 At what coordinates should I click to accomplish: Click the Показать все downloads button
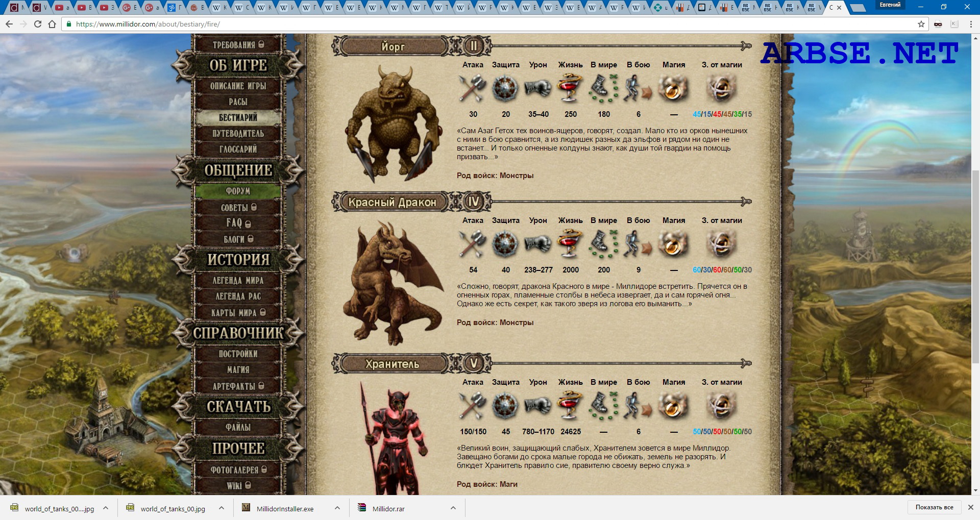click(x=934, y=507)
